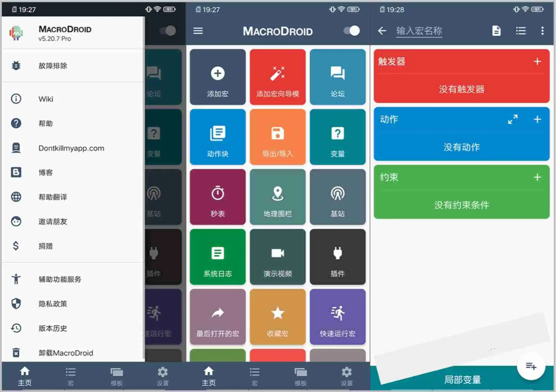Open the 变量 tile on middle screen
Image resolution: width=556 pixels, height=392 pixels.
click(x=338, y=137)
